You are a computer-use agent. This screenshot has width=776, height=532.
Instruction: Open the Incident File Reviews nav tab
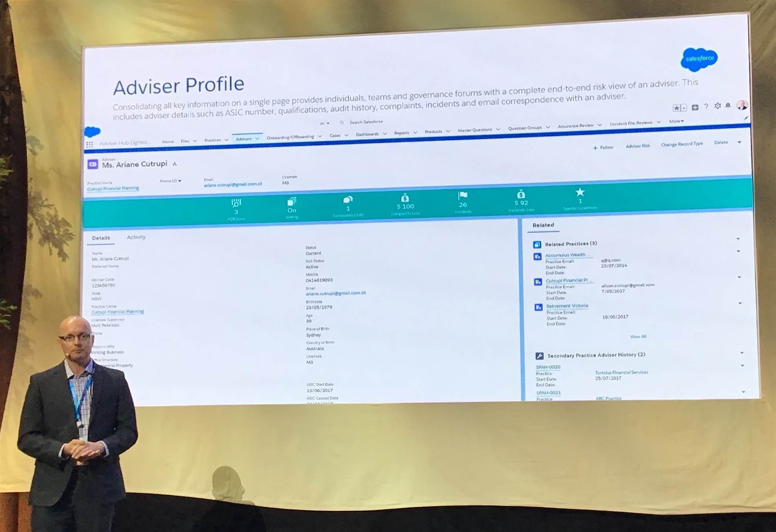coord(631,123)
